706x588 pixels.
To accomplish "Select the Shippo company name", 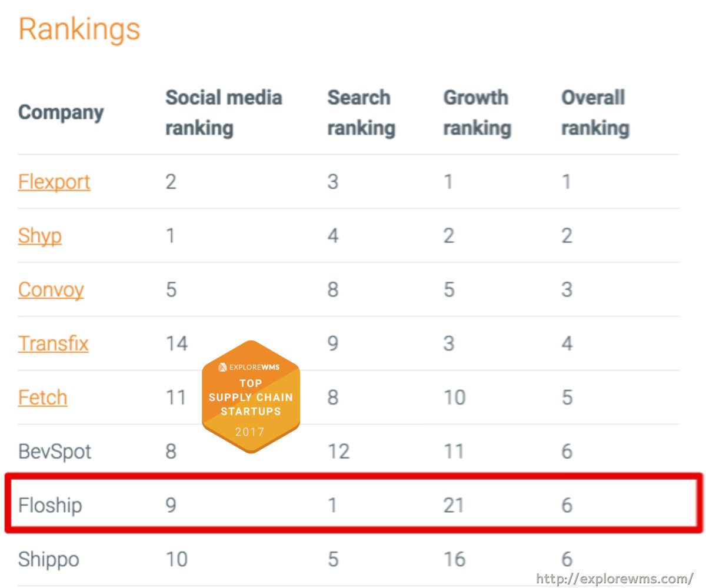I will click(x=49, y=559).
